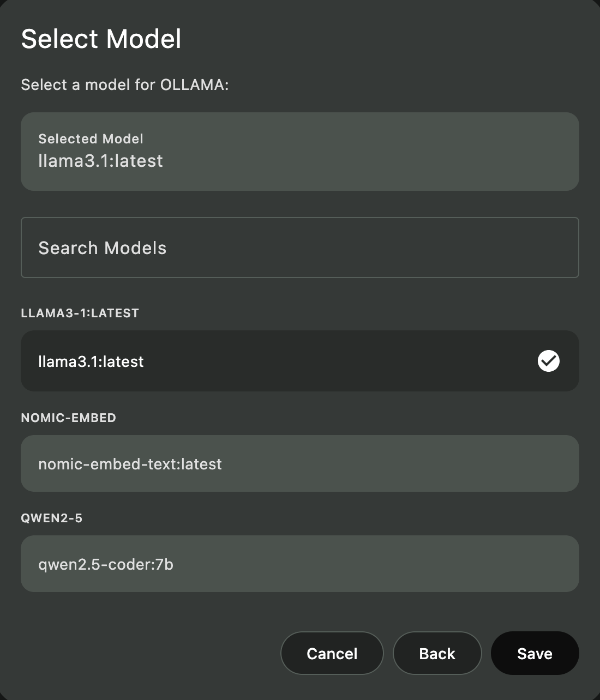Click the llama3.1:latest value under Selected Model
Screen dimensions: 600x700
coord(100,161)
